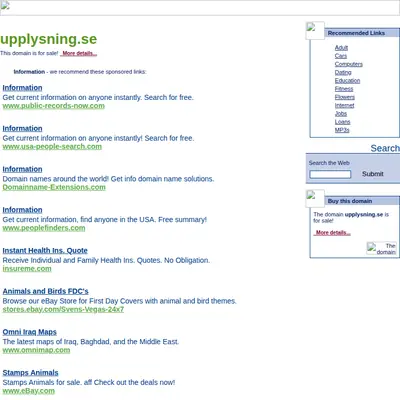Select Jobs recommended link
The image size is (400, 400).
pos(341,114)
